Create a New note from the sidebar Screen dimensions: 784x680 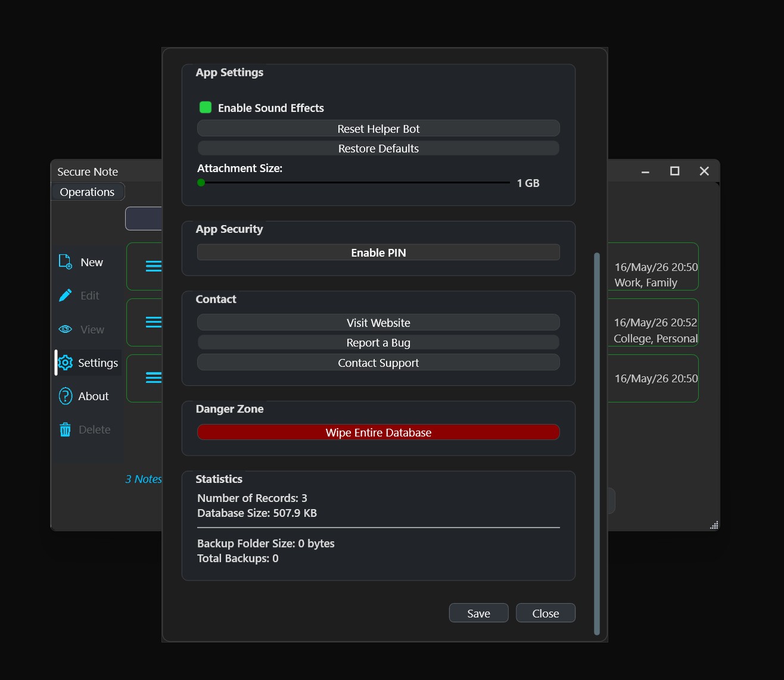pos(81,262)
